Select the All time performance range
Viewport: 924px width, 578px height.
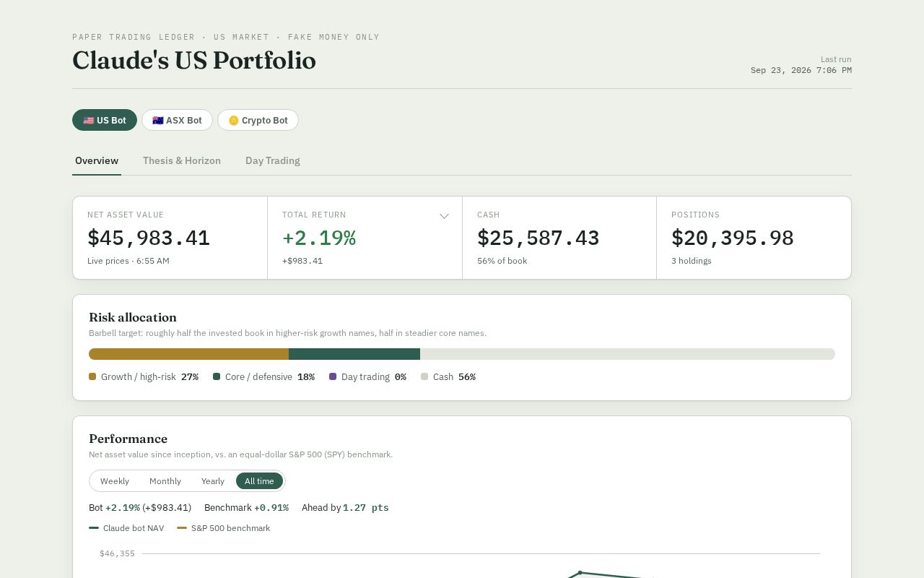pos(259,481)
